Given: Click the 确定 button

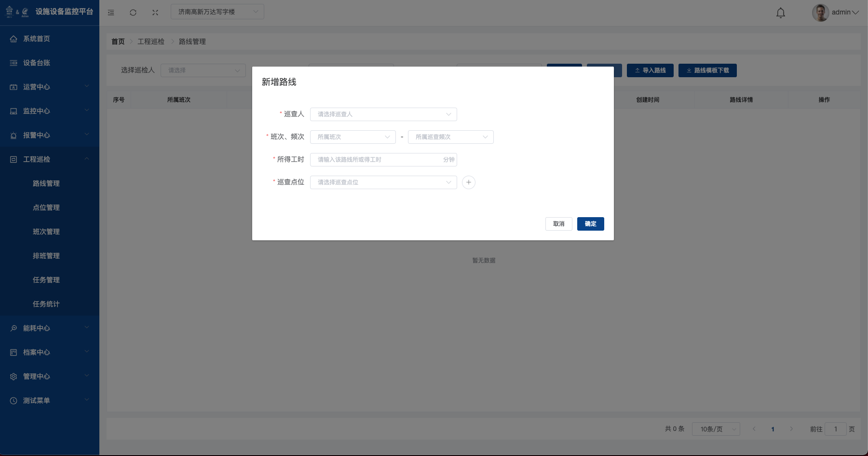Looking at the screenshot, I should pos(590,224).
